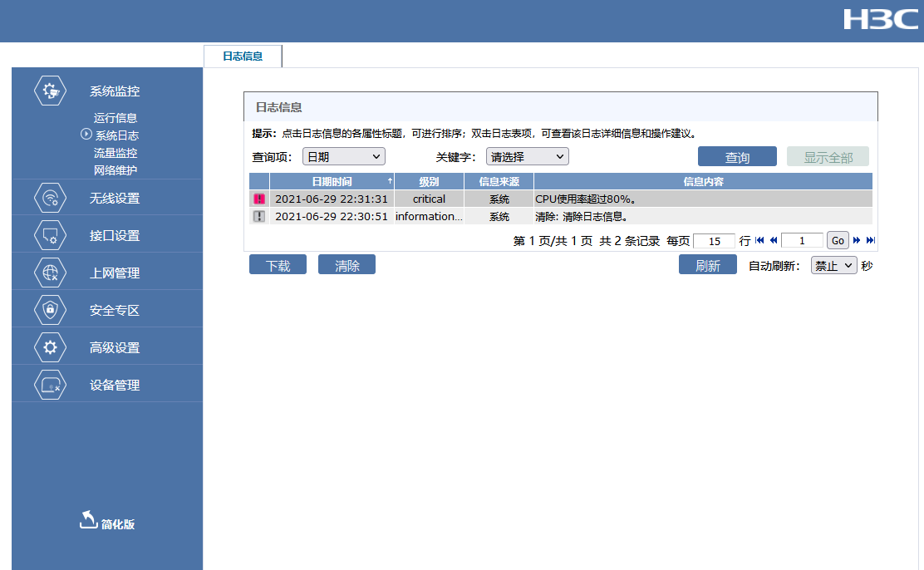Sort by the 信息内容 column header
The width and height of the screenshot is (924, 570).
(x=703, y=181)
